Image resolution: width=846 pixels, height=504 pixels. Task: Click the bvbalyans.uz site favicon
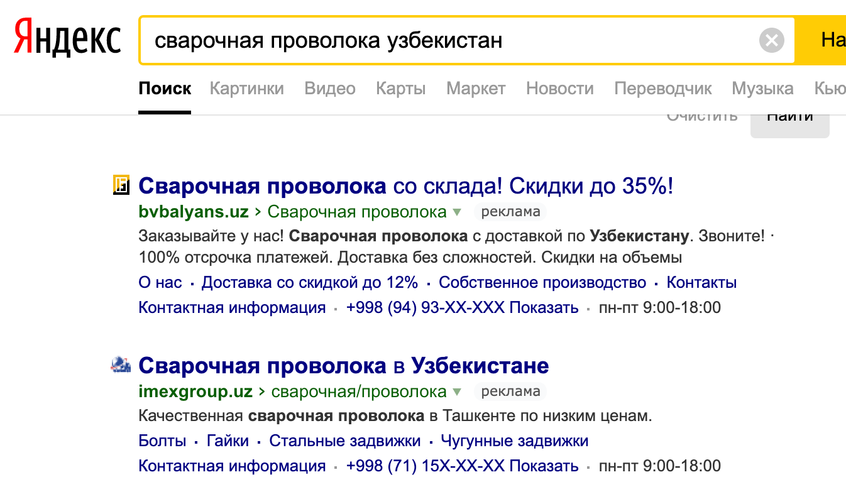point(121,185)
